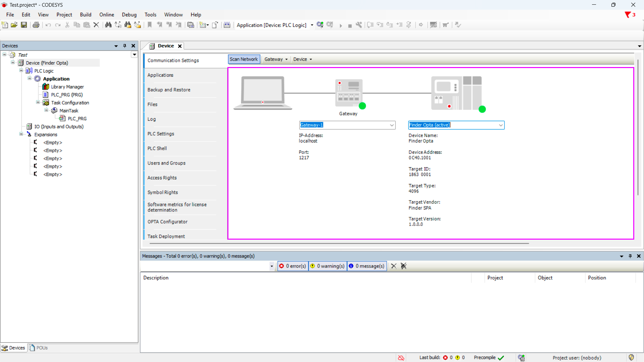Open the Finder Opta (active) dropdown
644x362 pixels.
[x=500, y=125]
